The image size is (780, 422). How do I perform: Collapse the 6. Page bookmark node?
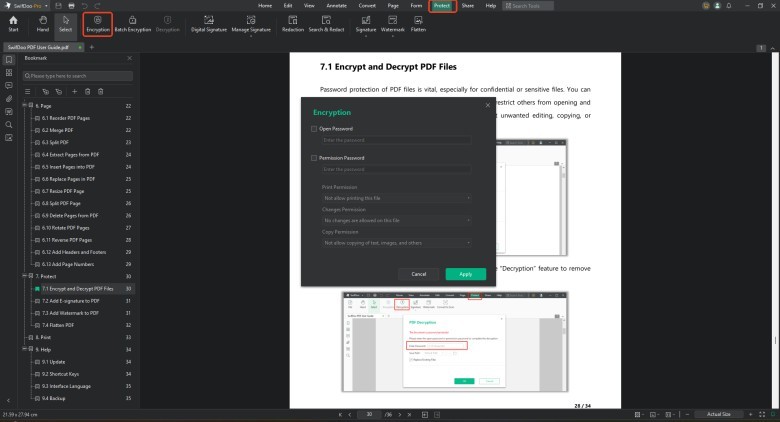click(25, 106)
